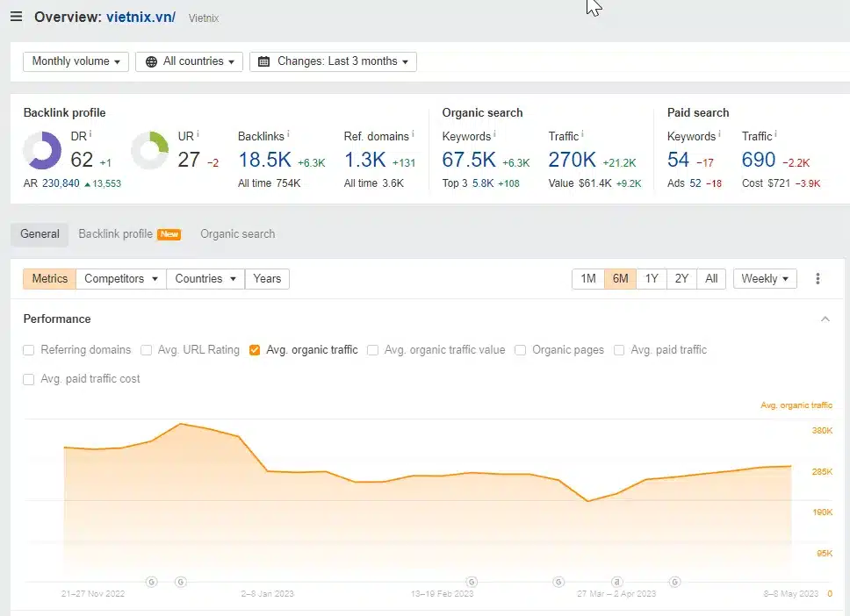Click info icon beside Organic search Keywords
This screenshot has width=850, height=616.
point(494,134)
